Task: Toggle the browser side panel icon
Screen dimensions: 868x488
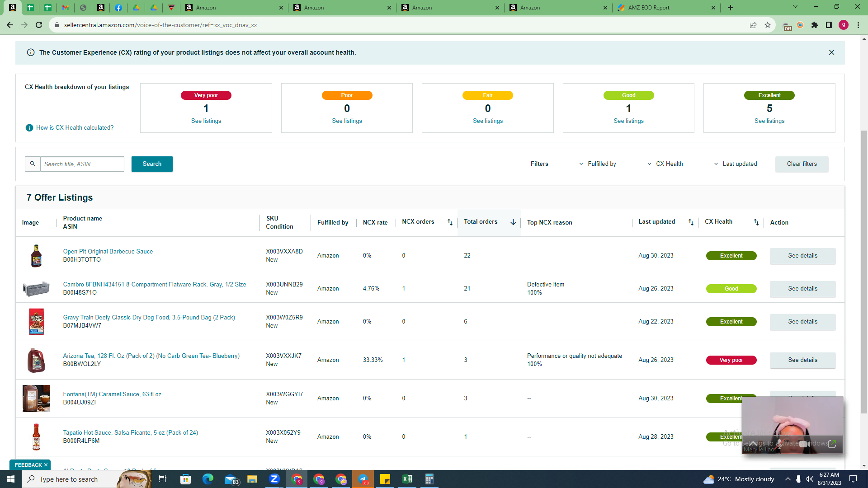Action: 829,25
